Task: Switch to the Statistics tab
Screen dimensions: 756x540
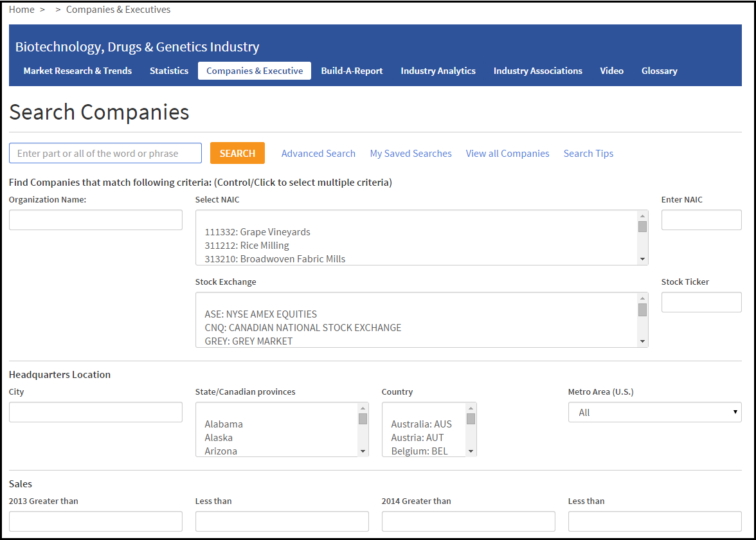Action: point(168,71)
